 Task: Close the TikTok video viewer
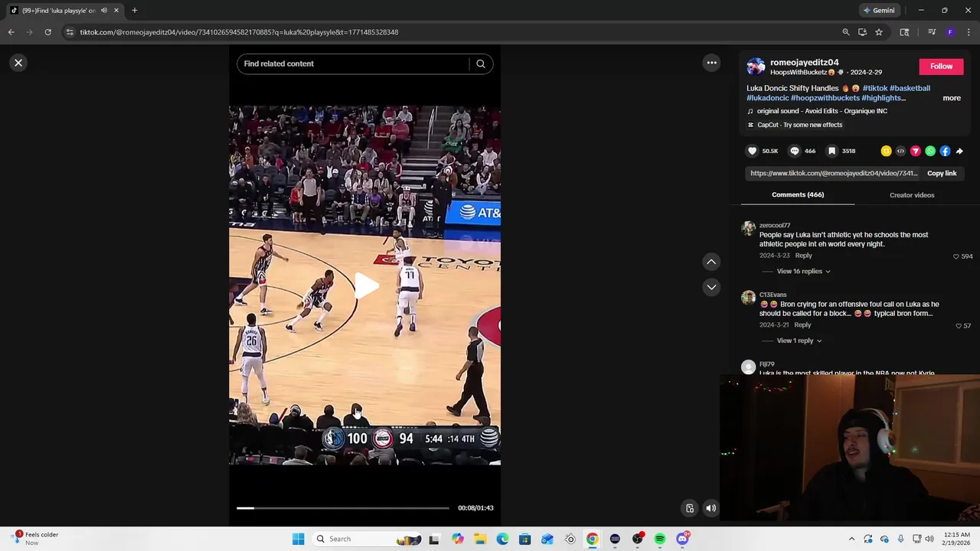pos(18,63)
